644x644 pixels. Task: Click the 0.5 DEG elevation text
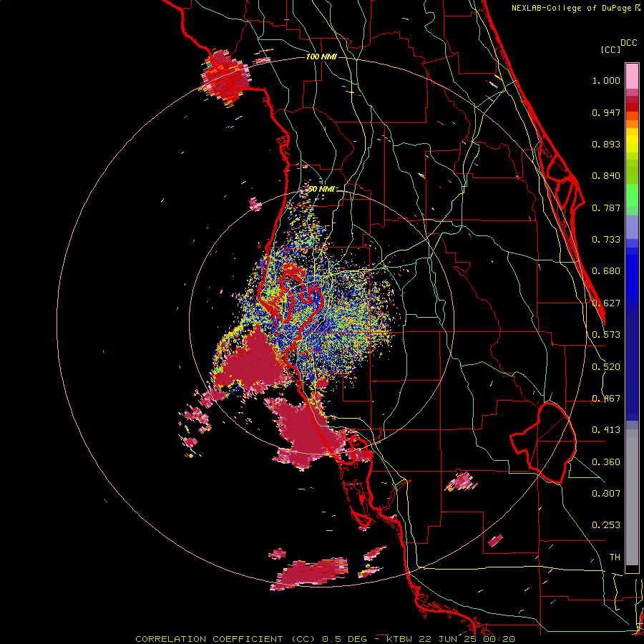343,639
